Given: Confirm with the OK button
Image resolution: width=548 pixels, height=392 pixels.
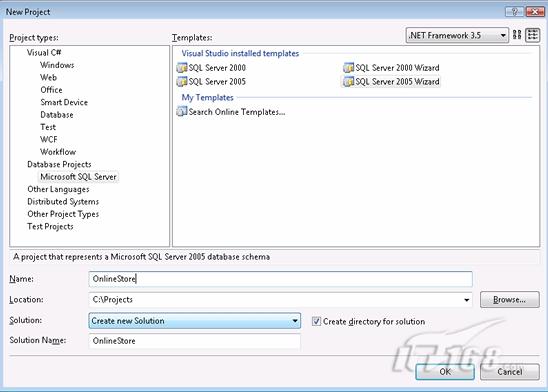Looking at the screenshot, I should (445, 371).
